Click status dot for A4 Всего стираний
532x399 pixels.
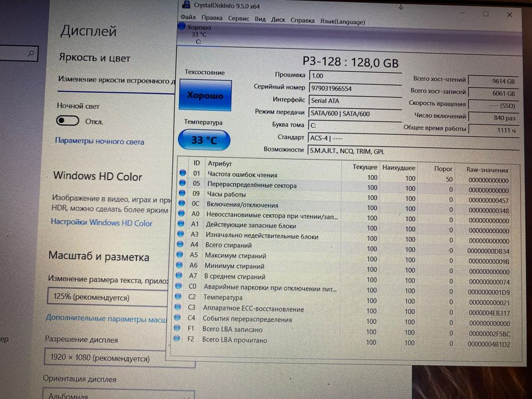180,244
